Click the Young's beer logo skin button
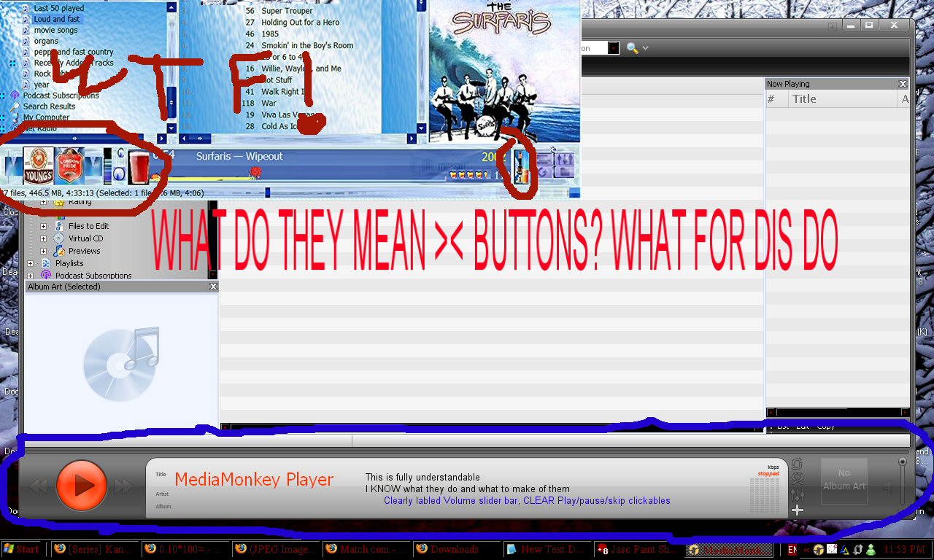The height and width of the screenshot is (560, 934). (x=38, y=165)
